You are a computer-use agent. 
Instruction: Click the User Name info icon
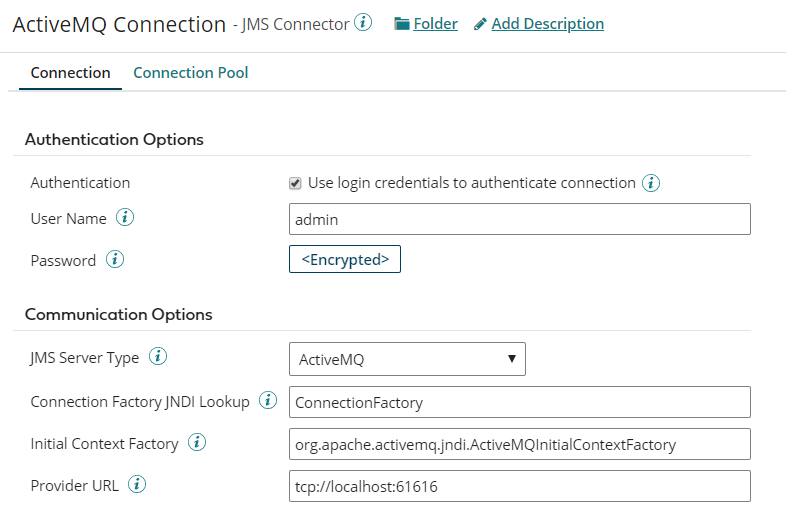(125, 217)
